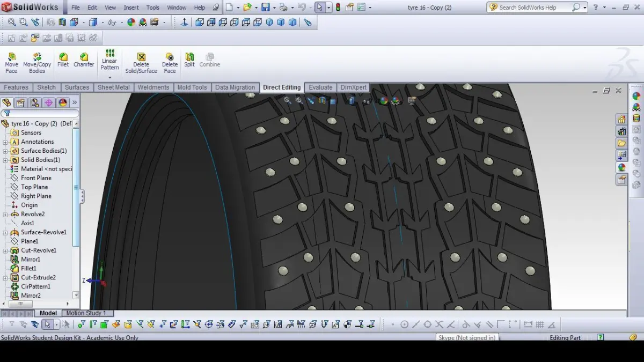644x362 pixels.
Task: Expand the Revolve2 feature node
Action: pos(5,215)
